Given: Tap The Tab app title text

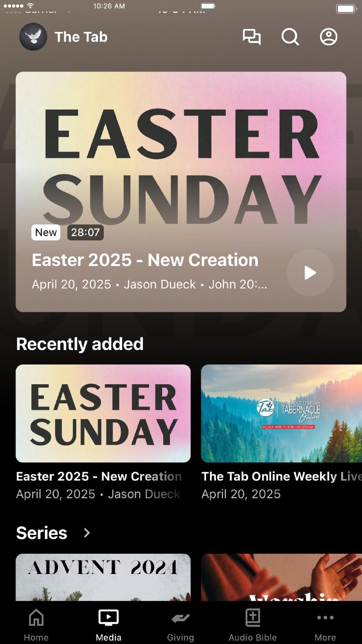Looking at the screenshot, I should [x=81, y=37].
